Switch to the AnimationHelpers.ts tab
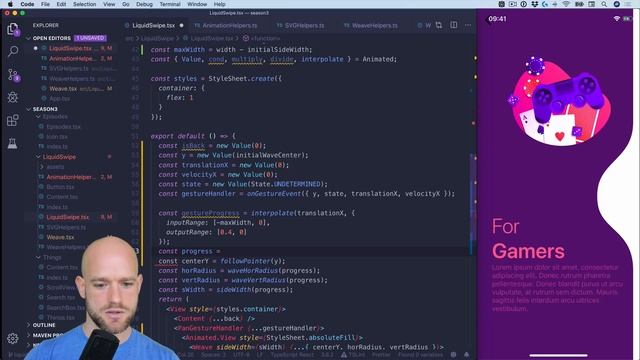Screen dimensions: 640x360 [230, 25]
